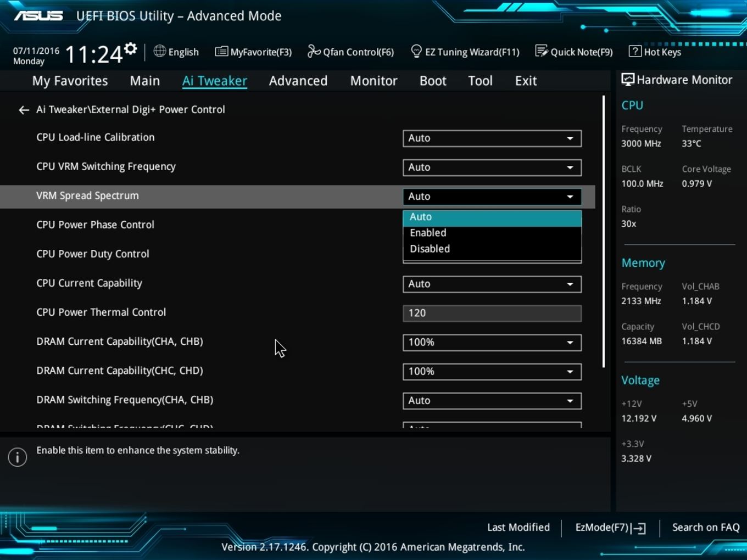The height and width of the screenshot is (560, 747).
Task: Open DRAM Current Capability(CHC, CHD) dropdown
Action: (x=492, y=372)
